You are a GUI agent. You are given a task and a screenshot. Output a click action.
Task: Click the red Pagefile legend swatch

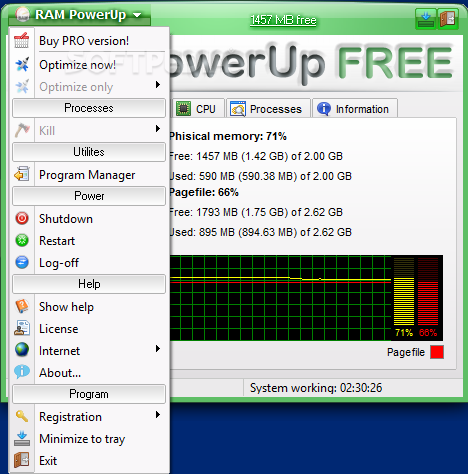pyautogui.click(x=437, y=352)
